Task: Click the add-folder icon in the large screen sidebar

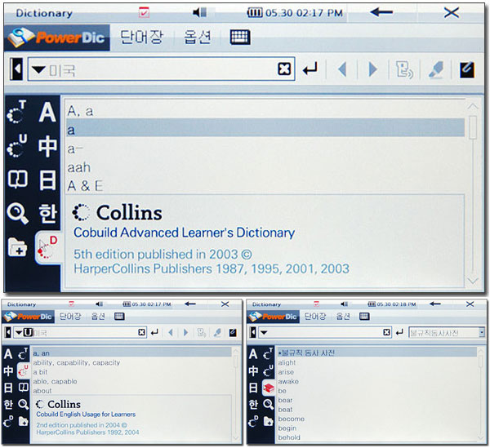Action: click(17, 247)
